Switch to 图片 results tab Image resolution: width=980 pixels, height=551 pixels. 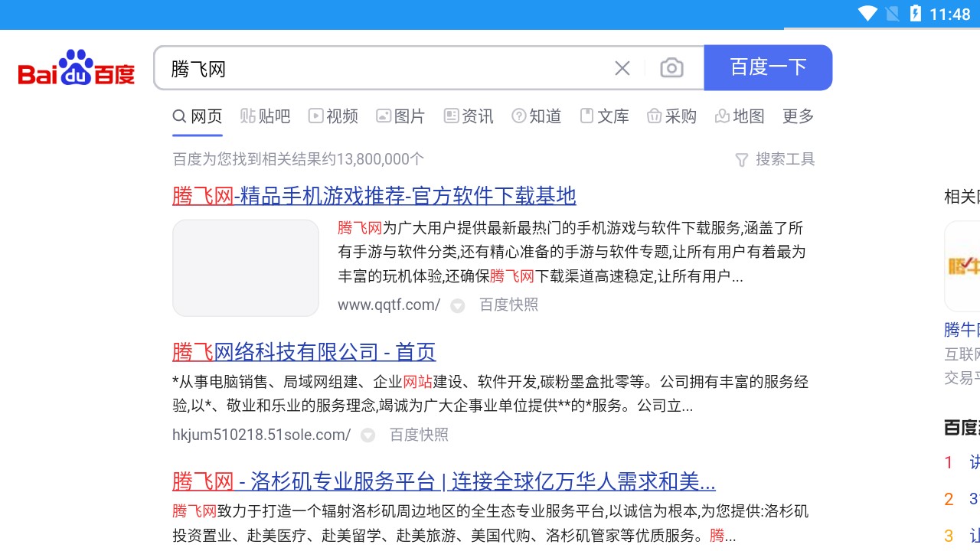pos(400,116)
